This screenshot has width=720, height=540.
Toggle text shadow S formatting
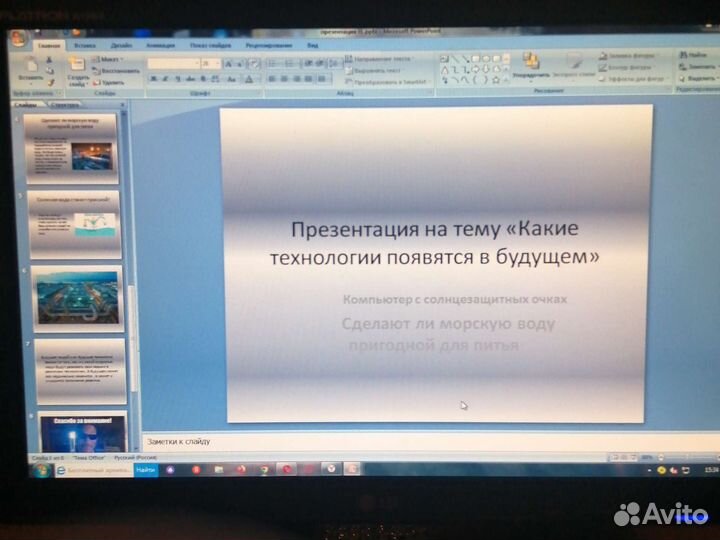203,79
